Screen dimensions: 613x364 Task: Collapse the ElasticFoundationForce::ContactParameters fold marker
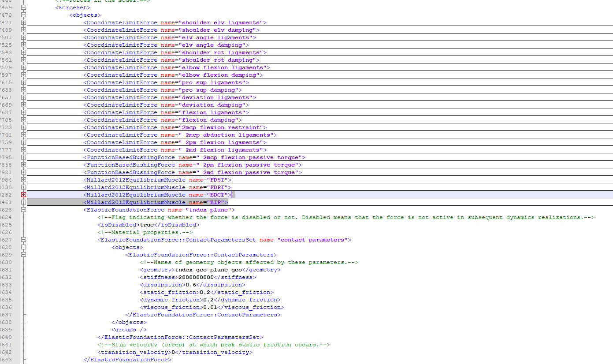click(23, 255)
